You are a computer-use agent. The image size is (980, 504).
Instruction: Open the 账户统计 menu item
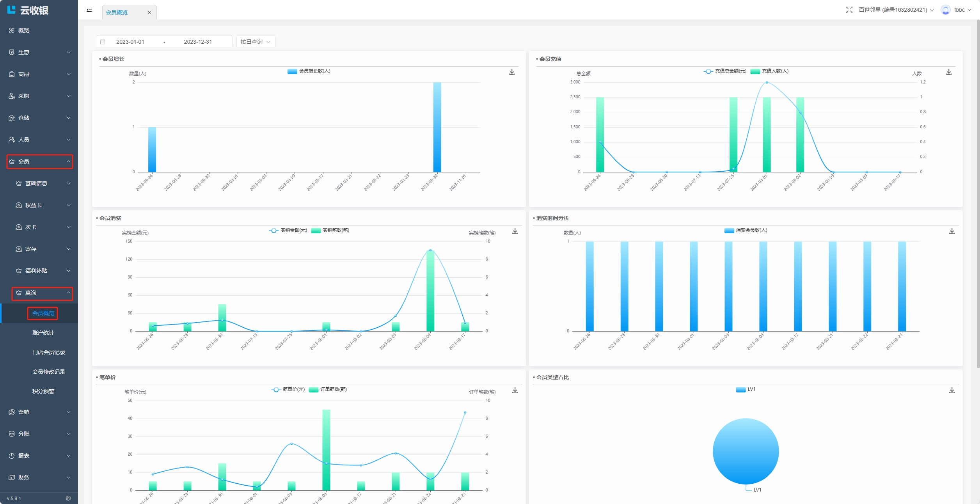(43, 333)
